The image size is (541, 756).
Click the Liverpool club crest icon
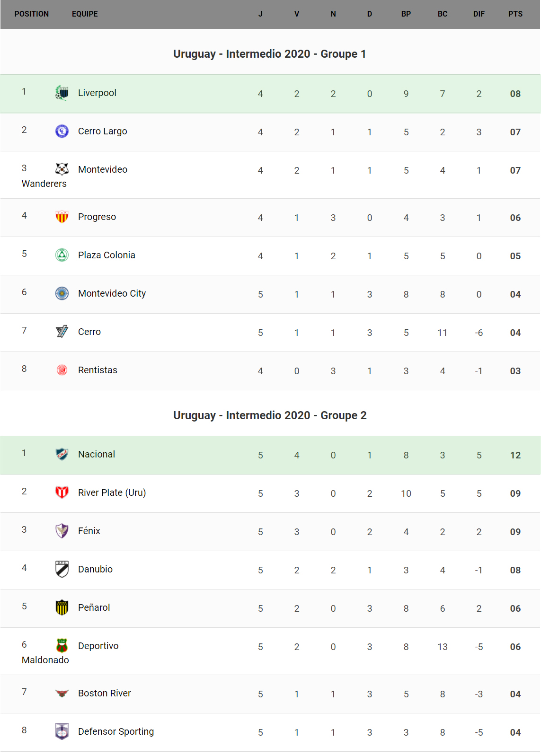[x=62, y=93]
